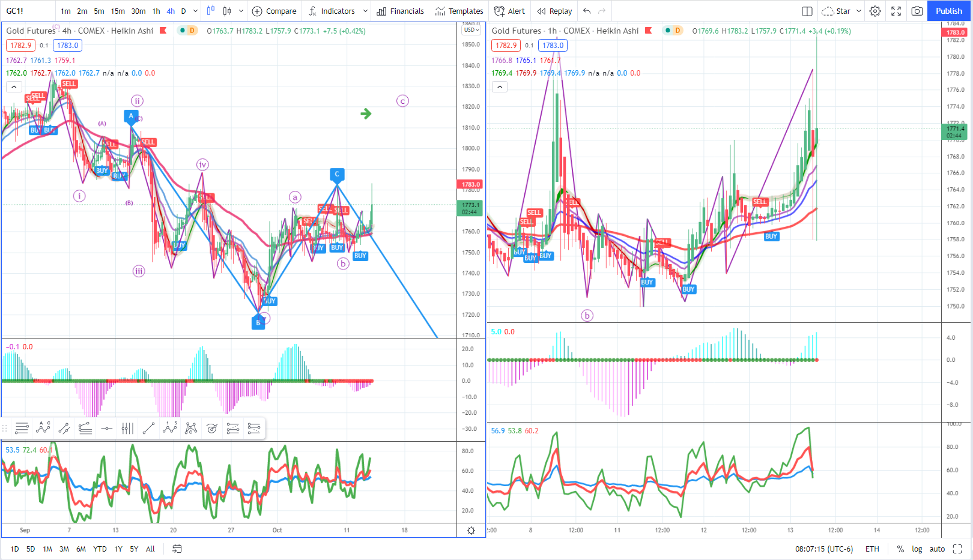Undo the last chart action
The width and height of the screenshot is (973, 560).
587,11
